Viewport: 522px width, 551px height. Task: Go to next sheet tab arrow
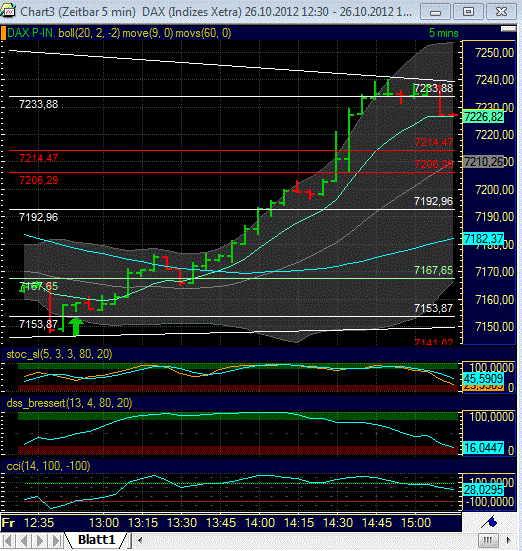click(40, 540)
